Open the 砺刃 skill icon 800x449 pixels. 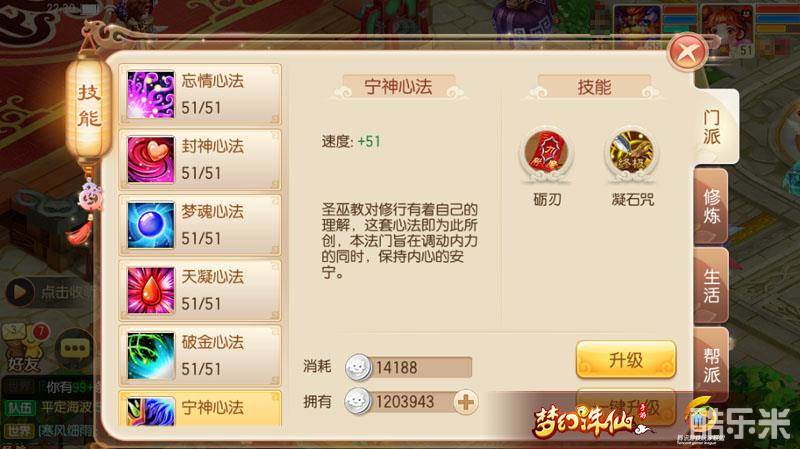point(546,153)
